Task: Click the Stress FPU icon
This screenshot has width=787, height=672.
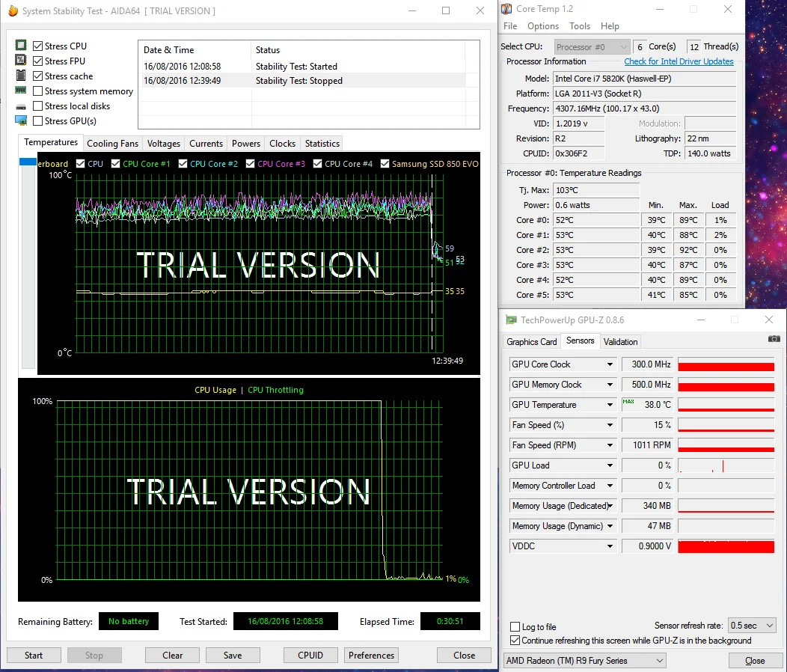Action: pos(21,61)
